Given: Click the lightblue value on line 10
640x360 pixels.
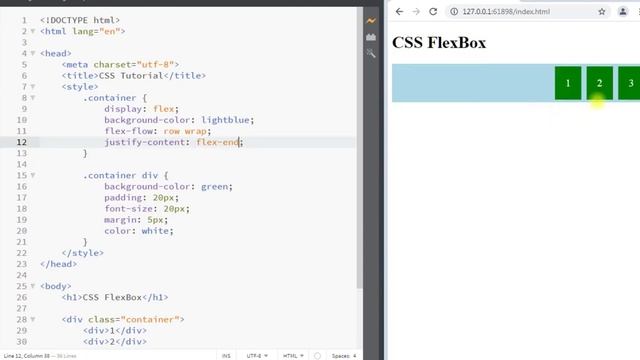Looking at the screenshot, I should pyautogui.click(x=225, y=120).
